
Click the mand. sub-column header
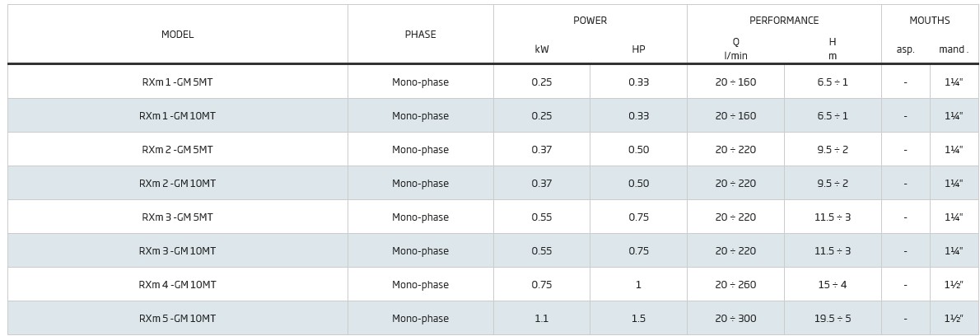(x=954, y=49)
